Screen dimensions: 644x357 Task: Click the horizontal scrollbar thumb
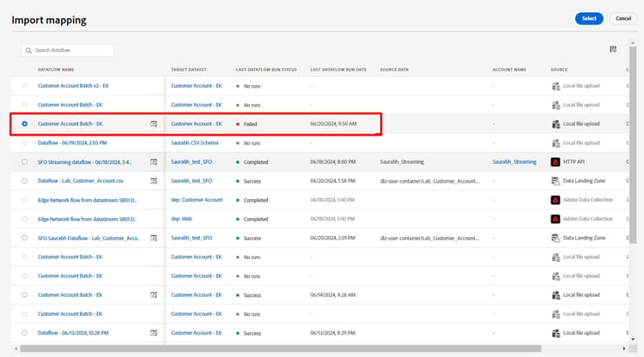click(281, 348)
